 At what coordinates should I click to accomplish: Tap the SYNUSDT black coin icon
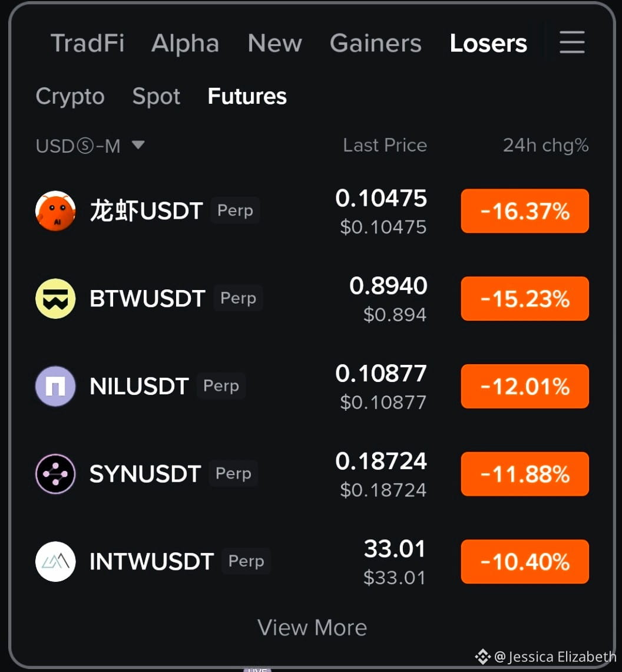coord(55,473)
